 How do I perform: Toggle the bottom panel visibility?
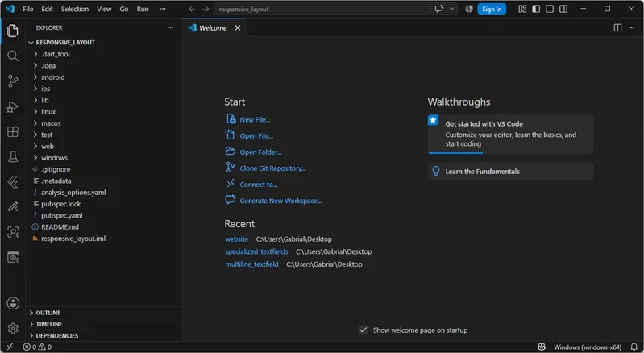tap(550, 9)
